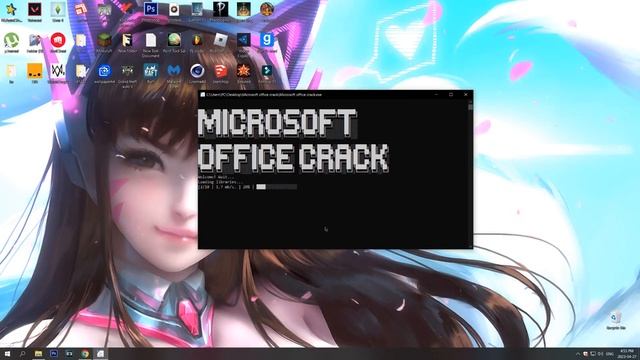Launch Garry's Mod blue g icon

click(x=267, y=40)
